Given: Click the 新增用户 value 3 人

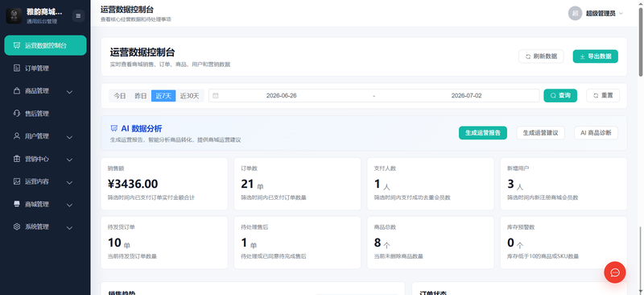Looking at the screenshot, I should tap(515, 185).
